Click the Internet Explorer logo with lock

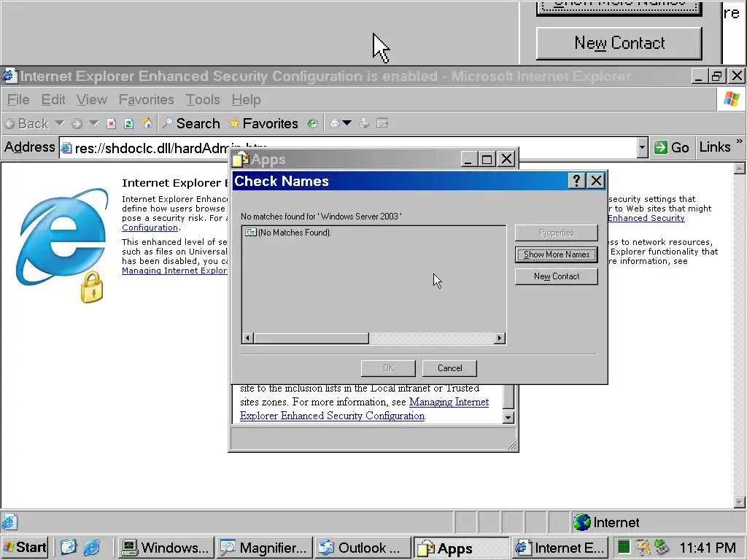pos(62,245)
